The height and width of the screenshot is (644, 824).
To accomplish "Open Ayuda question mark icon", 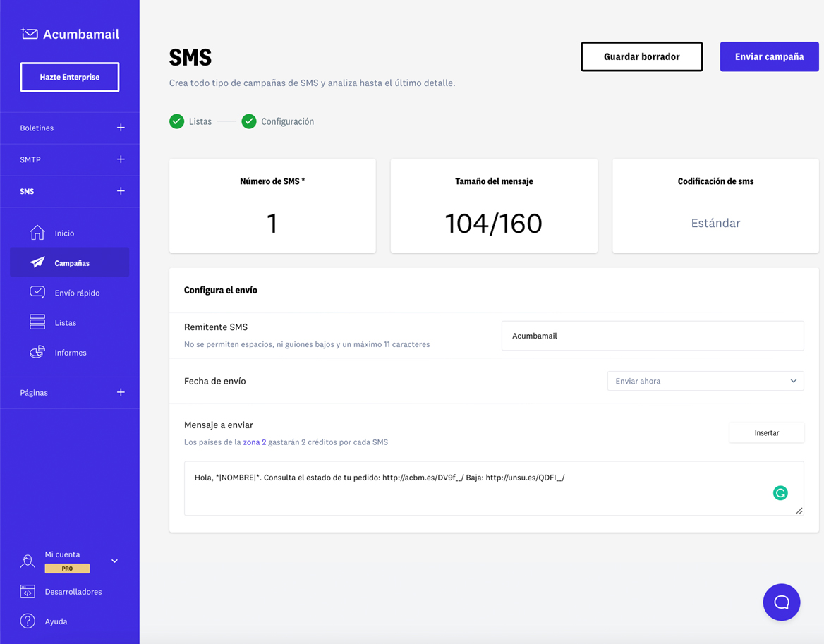I will coord(28,621).
